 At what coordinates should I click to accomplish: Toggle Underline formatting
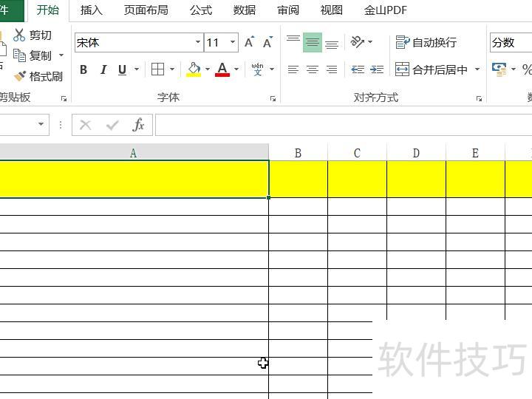(122, 69)
